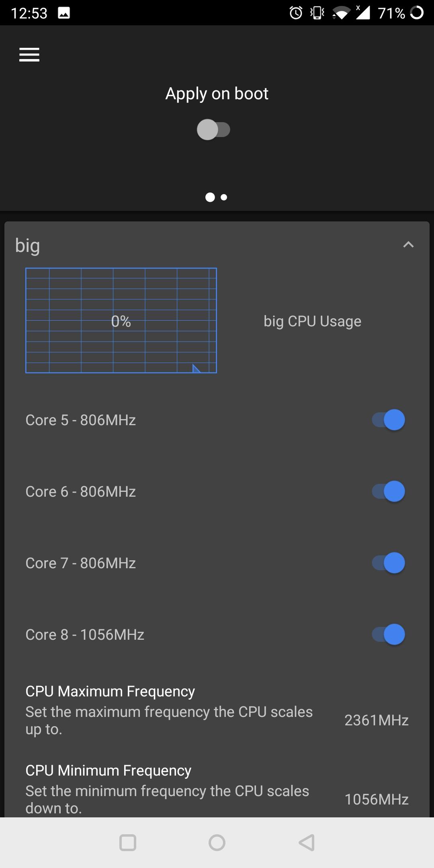Go to second page indicator dot
Viewport: 434px width, 868px height.
pyautogui.click(x=224, y=197)
